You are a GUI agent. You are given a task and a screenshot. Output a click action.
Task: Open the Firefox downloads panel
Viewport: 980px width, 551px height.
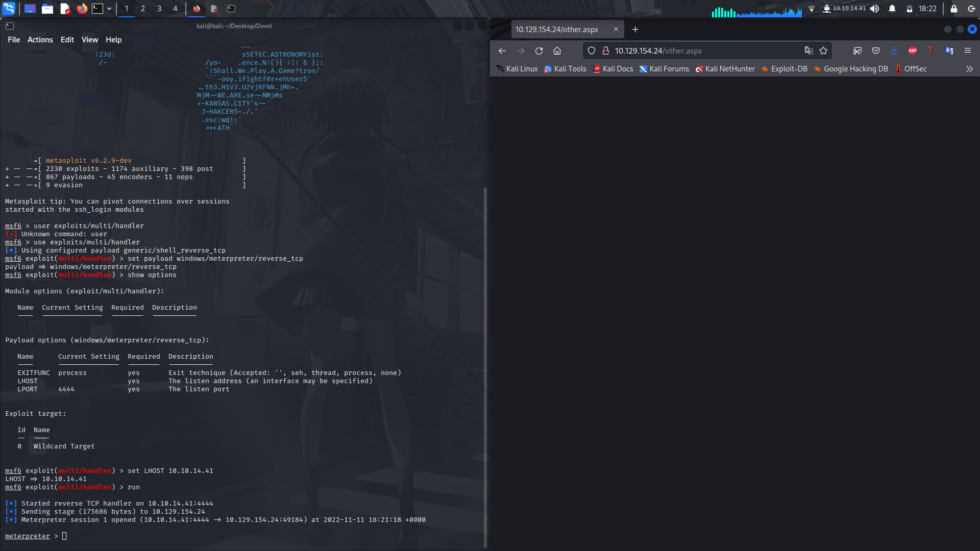(x=894, y=51)
